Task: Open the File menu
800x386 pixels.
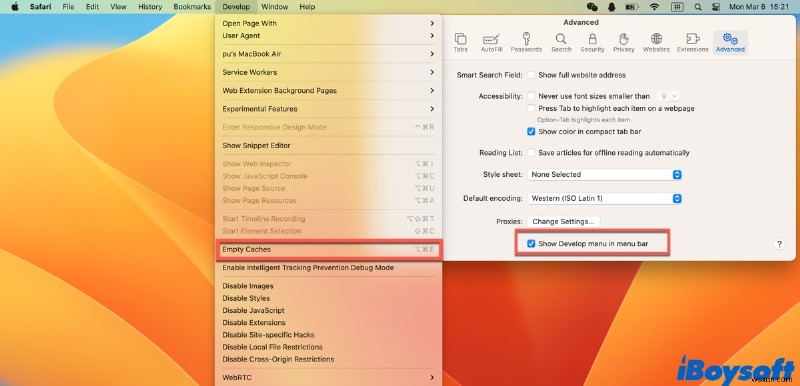Action: tap(68, 7)
